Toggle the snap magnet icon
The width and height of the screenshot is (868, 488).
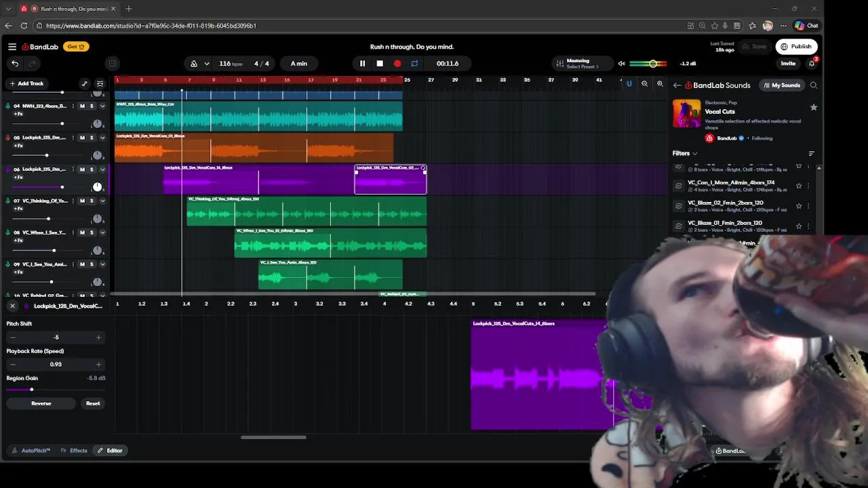click(x=629, y=83)
